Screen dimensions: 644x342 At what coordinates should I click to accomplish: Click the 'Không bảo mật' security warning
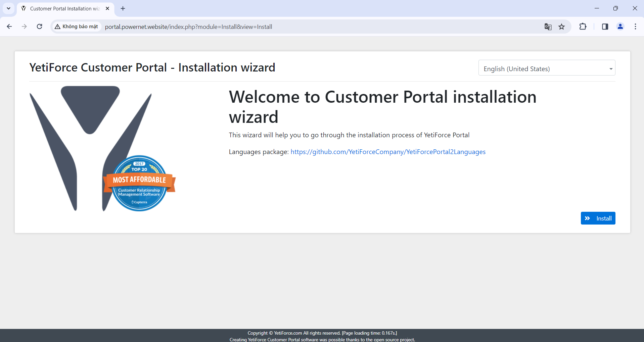coord(77,27)
